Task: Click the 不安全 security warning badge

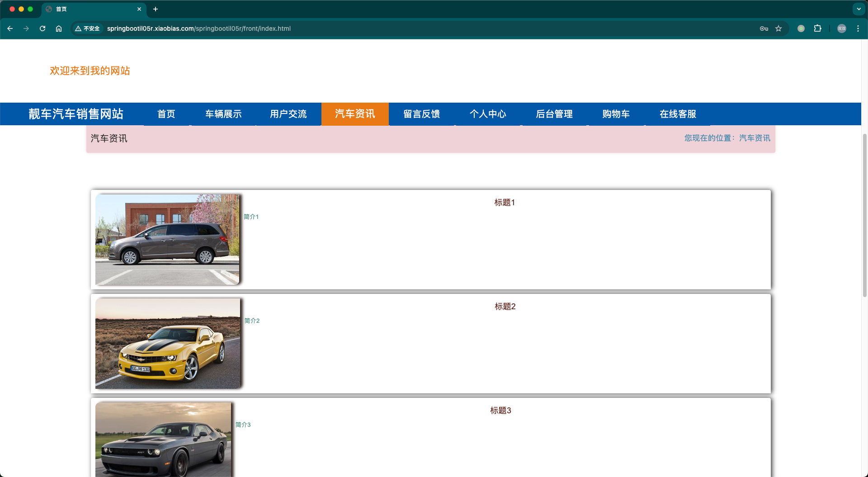Action: pos(88,28)
